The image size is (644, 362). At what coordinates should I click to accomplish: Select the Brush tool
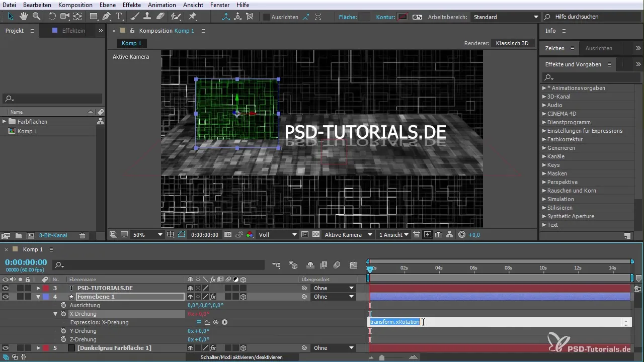click(x=135, y=16)
